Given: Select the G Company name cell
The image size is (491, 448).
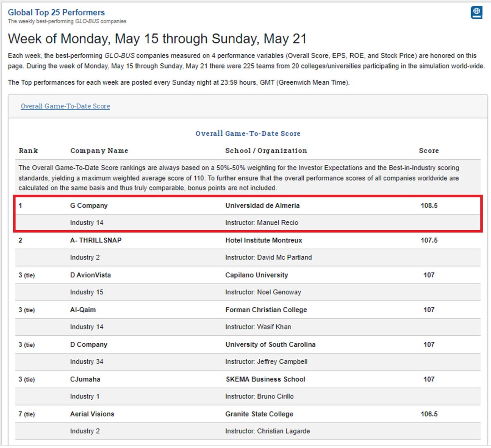Looking at the screenshot, I should click(89, 206).
